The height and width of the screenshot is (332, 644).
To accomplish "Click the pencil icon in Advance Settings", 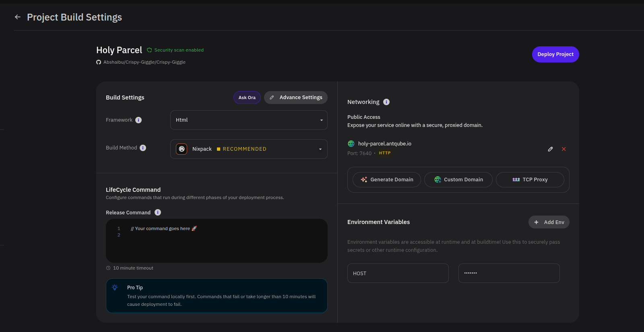I will [272, 98].
